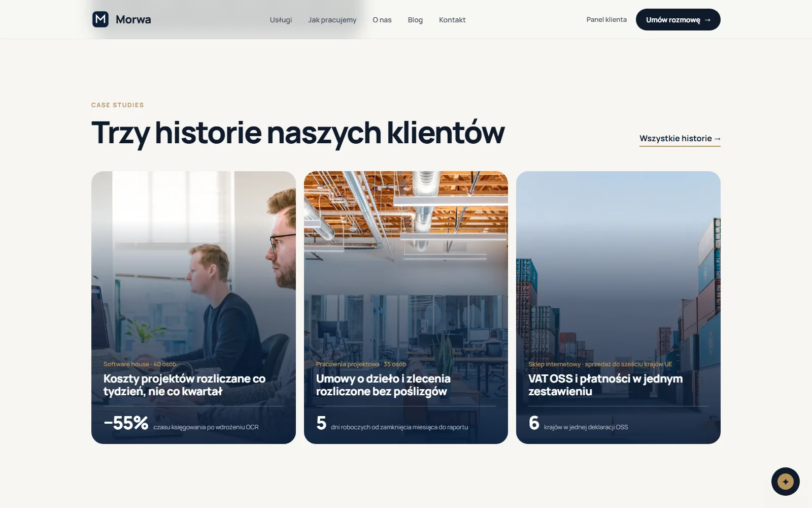Screen dimensions: 812x508
Task: Click the text dni roboczych od zamknięcia miesiąca
Action: [399, 427]
